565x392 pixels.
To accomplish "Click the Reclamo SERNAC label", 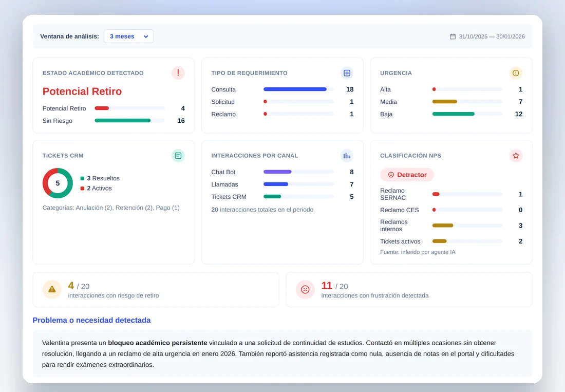I will point(393,194).
